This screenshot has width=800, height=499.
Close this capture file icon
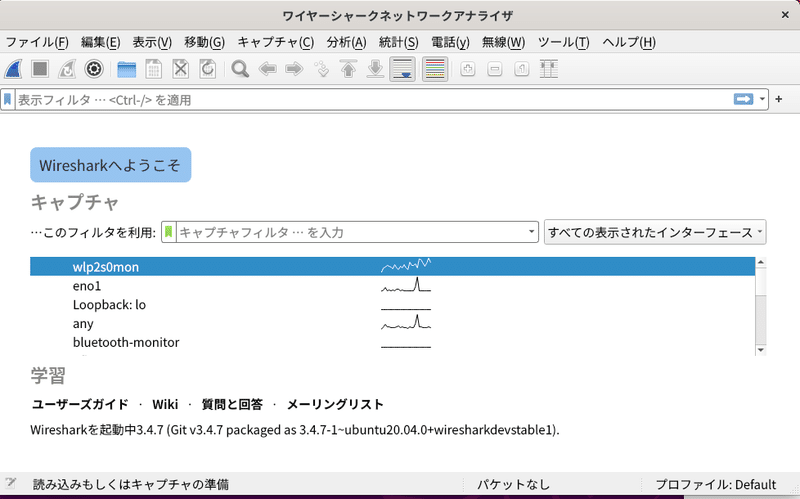(181, 69)
